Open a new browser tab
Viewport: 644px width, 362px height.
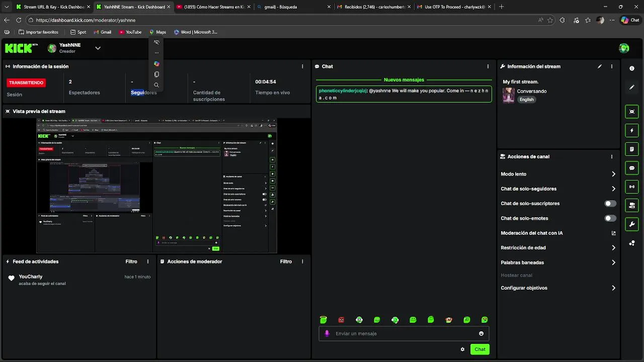pyautogui.click(x=502, y=7)
